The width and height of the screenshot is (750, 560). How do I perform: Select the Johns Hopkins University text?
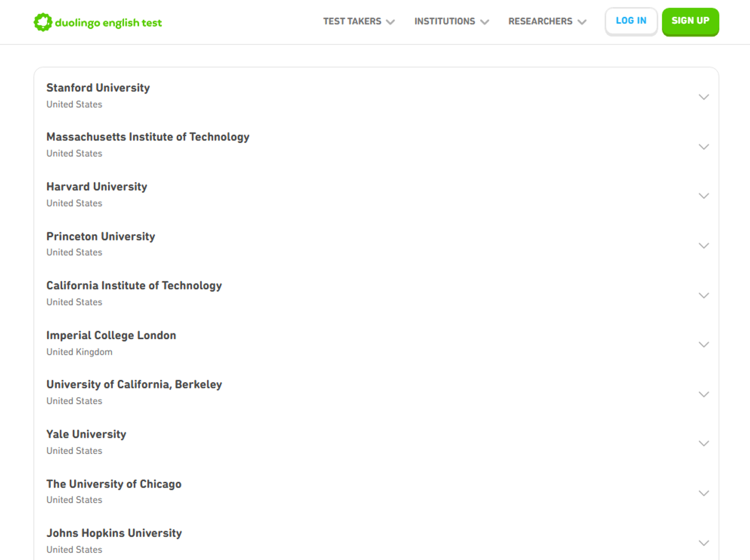pyautogui.click(x=114, y=533)
